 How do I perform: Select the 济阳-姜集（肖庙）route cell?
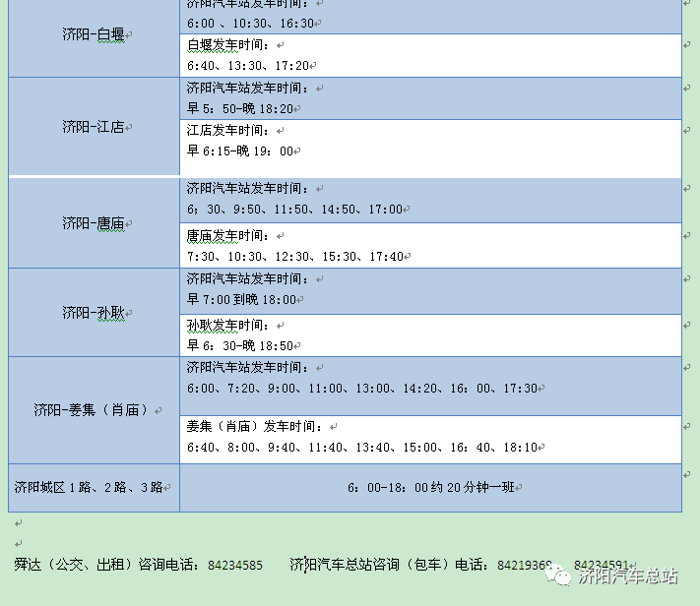(x=95, y=409)
